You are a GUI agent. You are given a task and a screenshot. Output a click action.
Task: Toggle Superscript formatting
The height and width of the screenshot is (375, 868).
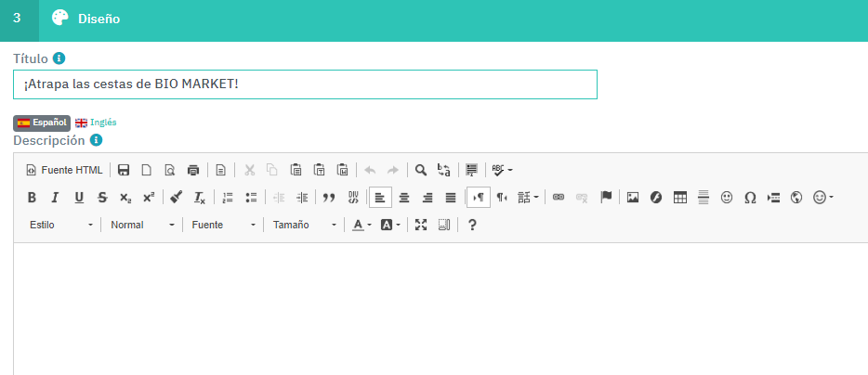pyautogui.click(x=149, y=198)
